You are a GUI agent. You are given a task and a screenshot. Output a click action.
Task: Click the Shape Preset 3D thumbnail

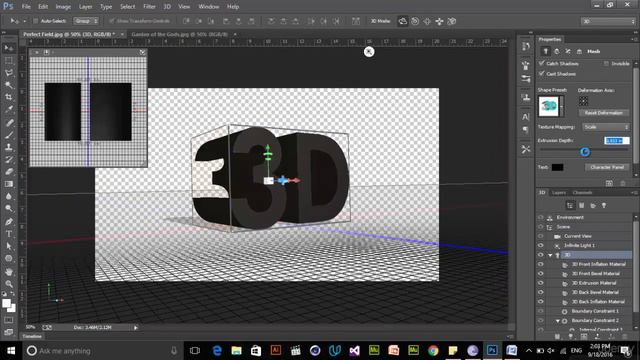[549, 106]
